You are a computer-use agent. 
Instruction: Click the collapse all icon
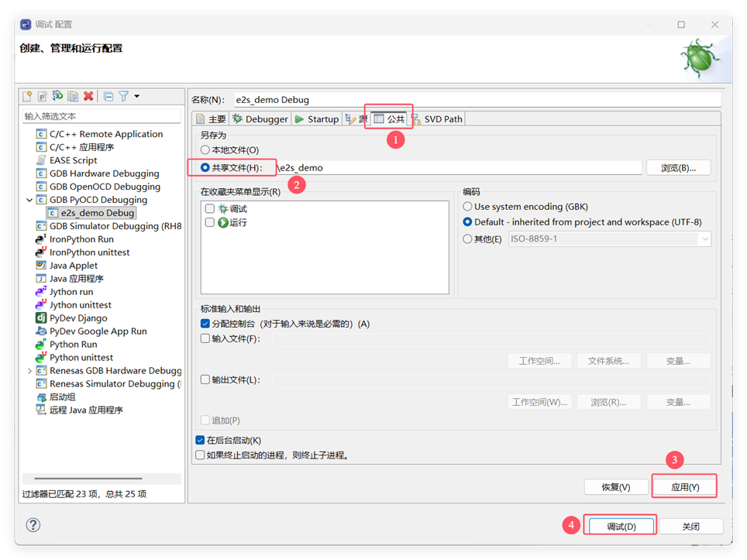point(108,96)
